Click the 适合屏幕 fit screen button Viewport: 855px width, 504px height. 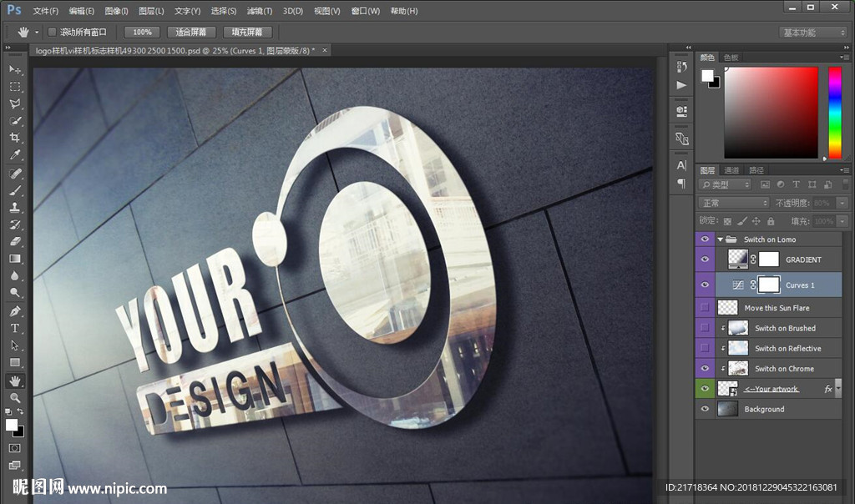tap(191, 32)
